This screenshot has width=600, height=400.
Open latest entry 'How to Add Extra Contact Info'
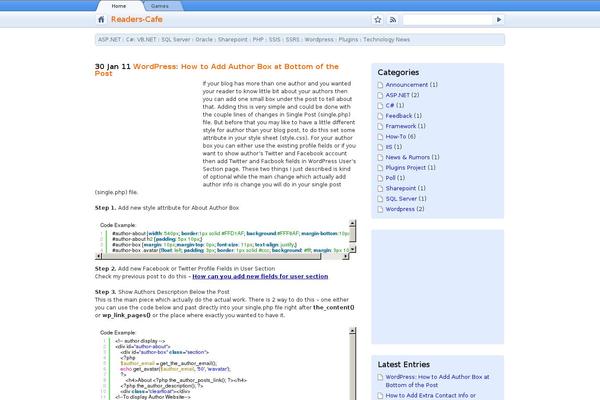[430, 396]
